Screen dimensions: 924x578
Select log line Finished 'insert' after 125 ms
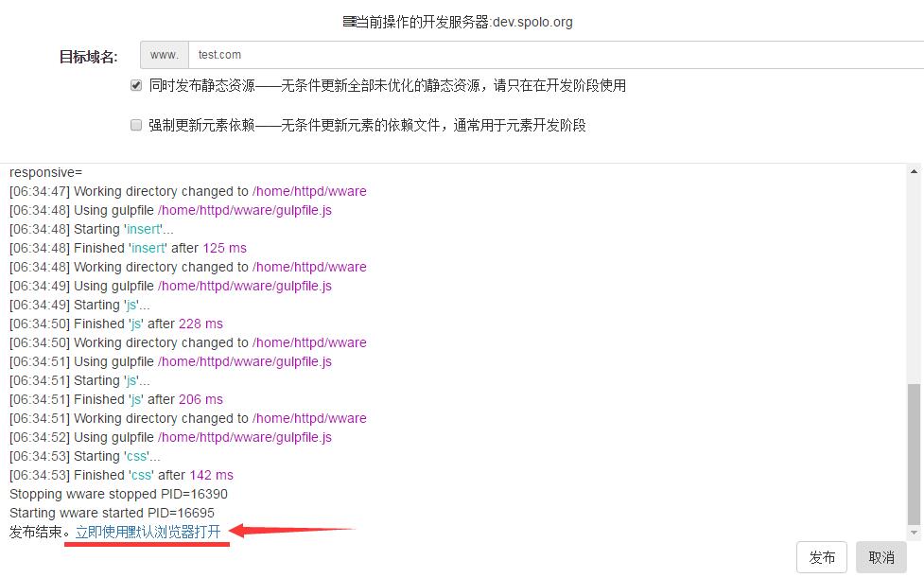[128, 248]
